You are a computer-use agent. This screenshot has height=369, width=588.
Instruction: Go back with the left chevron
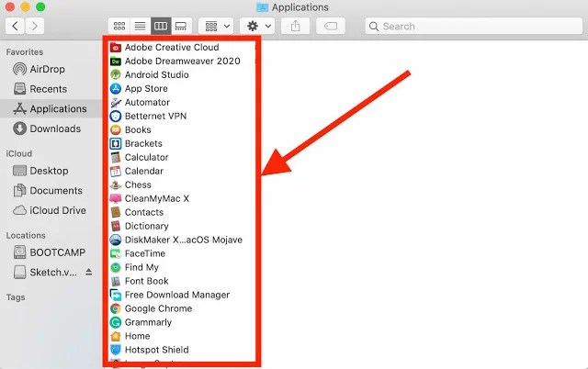click(15, 26)
